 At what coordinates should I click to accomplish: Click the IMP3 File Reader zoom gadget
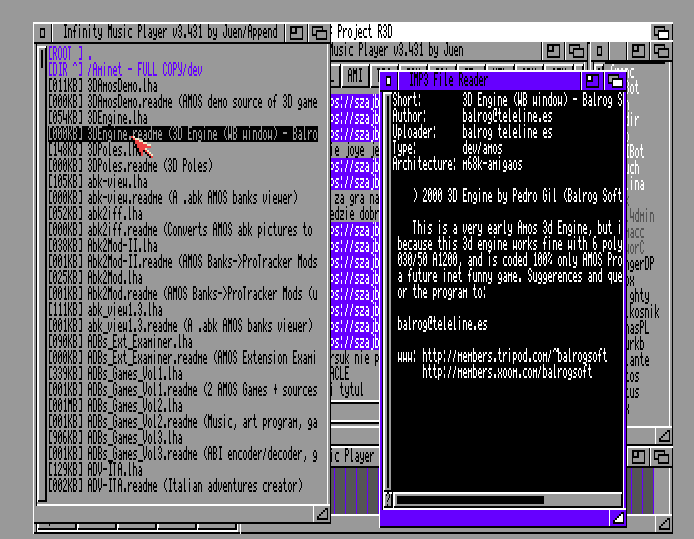coord(592,81)
